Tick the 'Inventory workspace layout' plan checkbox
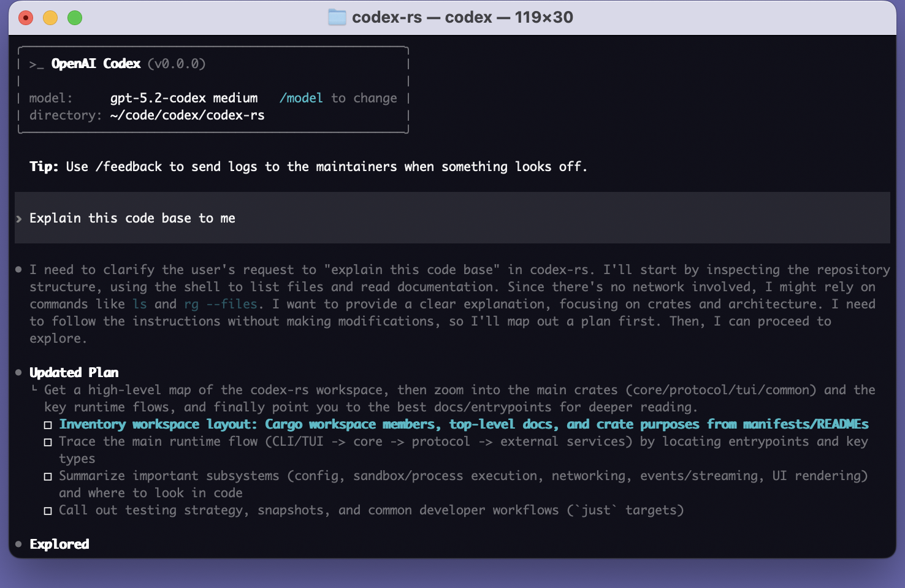The width and height of the screenshot is (905, 588). click(48, 425)
